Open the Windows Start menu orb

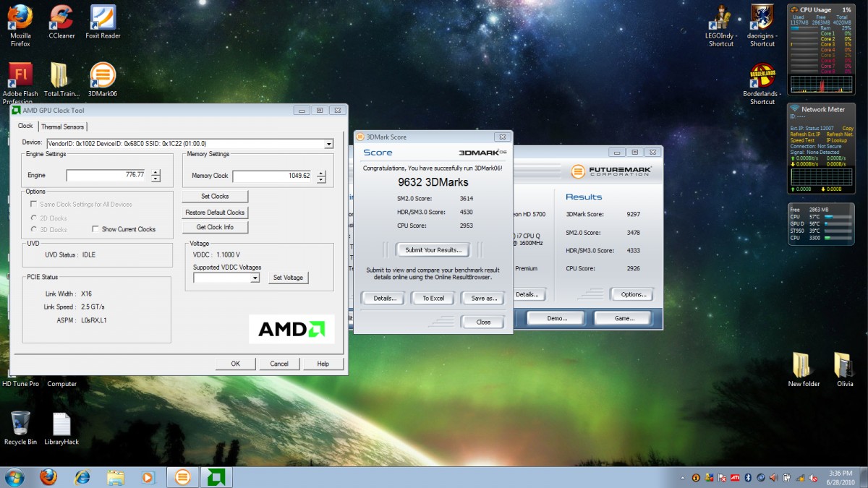pos(14,477)
